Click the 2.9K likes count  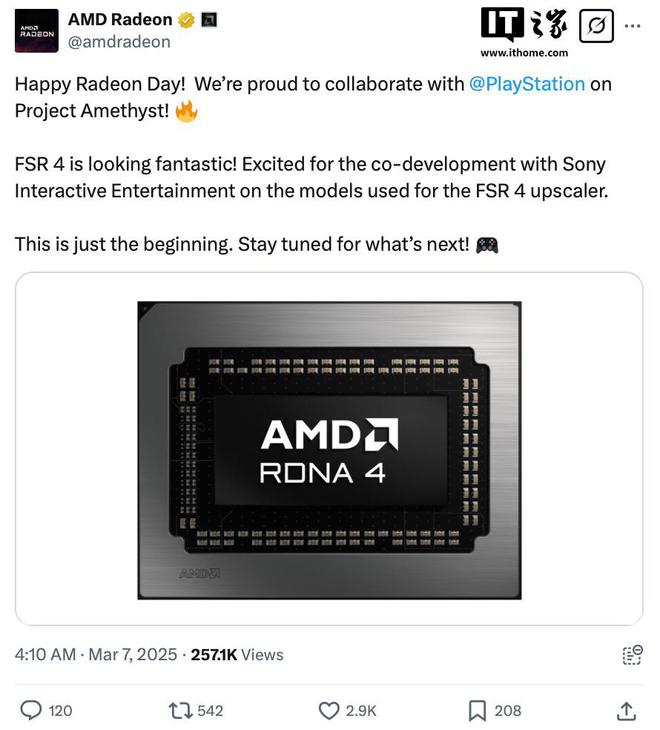click(x=361, y=710)
